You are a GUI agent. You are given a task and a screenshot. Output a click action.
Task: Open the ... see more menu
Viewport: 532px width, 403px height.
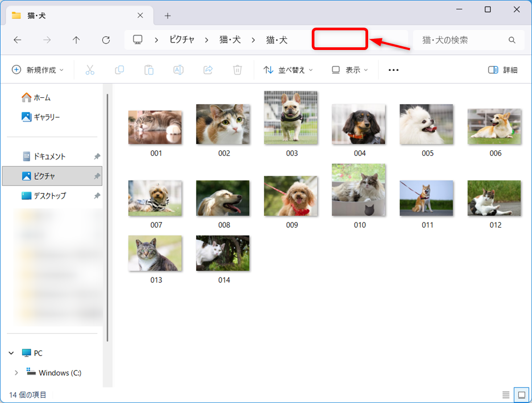393,70
